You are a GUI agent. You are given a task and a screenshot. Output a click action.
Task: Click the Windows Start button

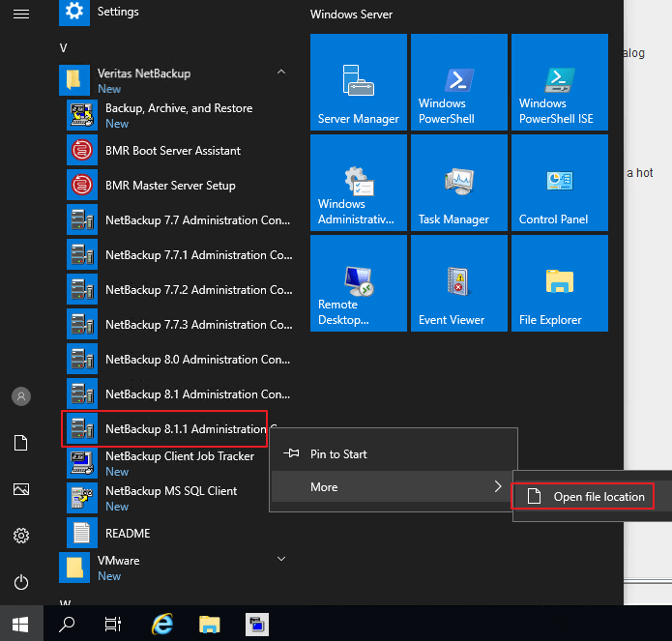(x=20, y=625)
